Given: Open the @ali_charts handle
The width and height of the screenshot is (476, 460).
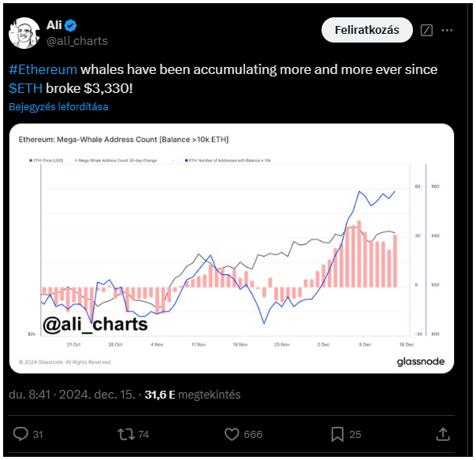Looking at the screenshot, I should pyautogui.click(x=77, y=41).
